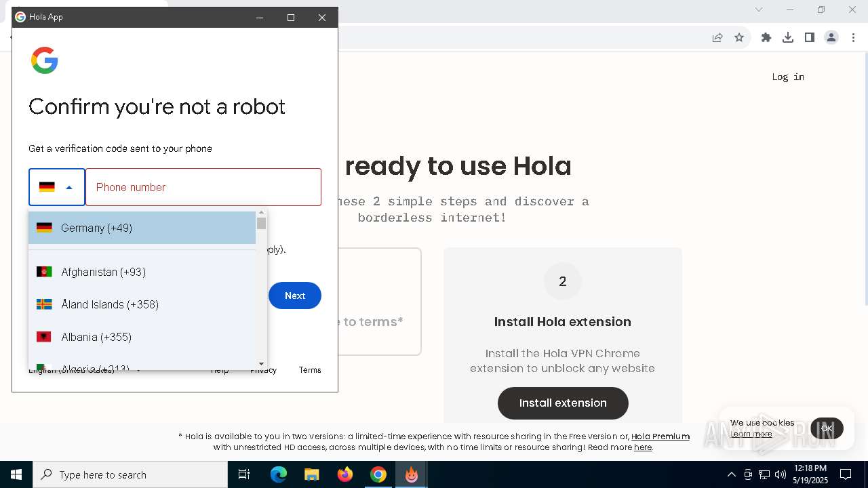Open the Chrome three-dot menu
Image resolution: width=868 pixels, height=488 pixels.
pyautogui.click(x=853, y=38)
